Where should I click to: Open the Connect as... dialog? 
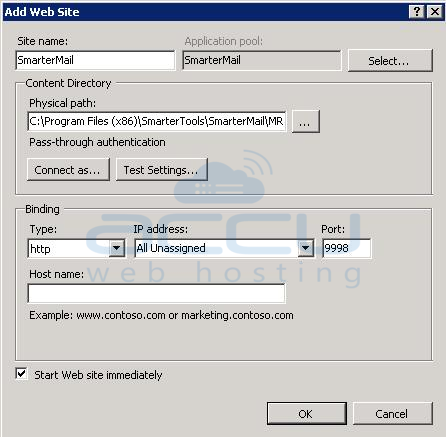(68, 170)
